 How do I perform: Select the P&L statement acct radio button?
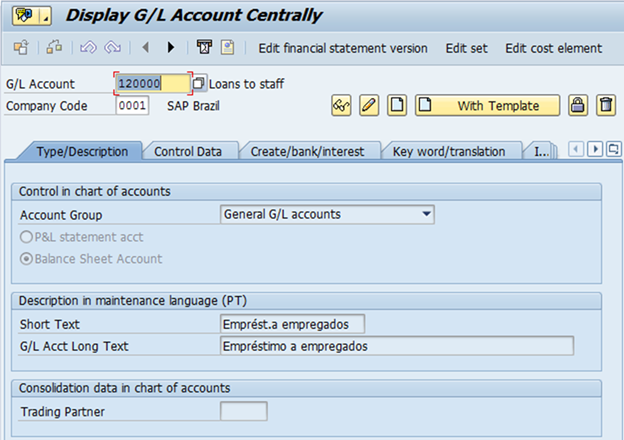coord(26,237)
